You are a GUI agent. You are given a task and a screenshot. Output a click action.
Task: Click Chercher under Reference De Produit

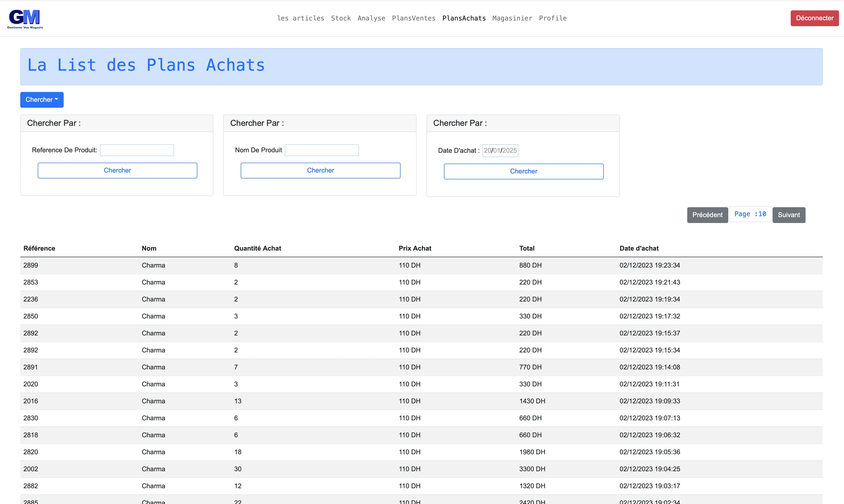pyautogui.click(x=117, y=170)
